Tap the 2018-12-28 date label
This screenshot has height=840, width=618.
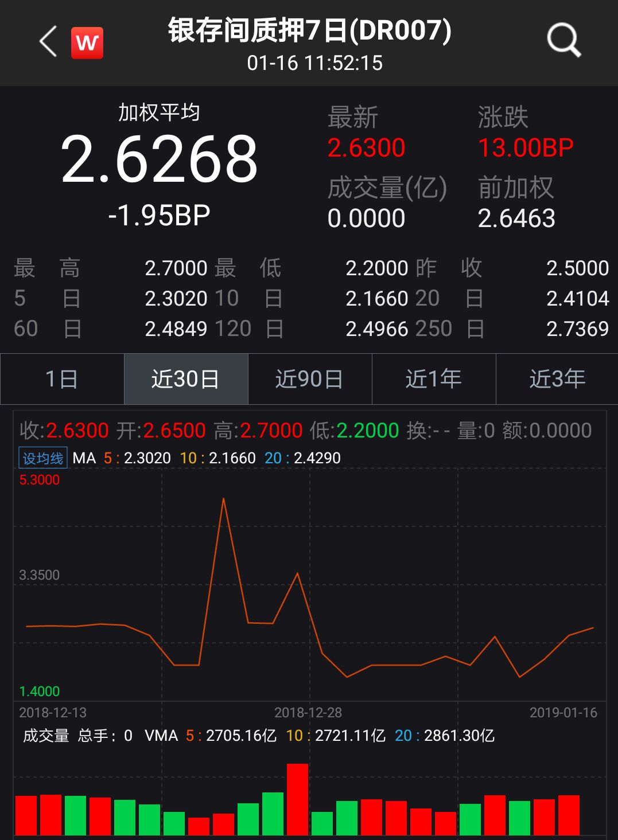[308, 713]
